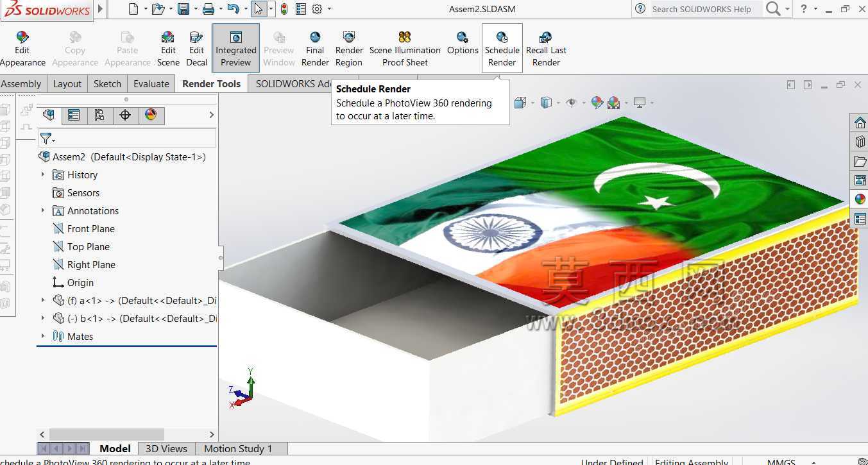Open the Edit Appearance tool
Screen dimensions: 868x465
tap(22, 49)
